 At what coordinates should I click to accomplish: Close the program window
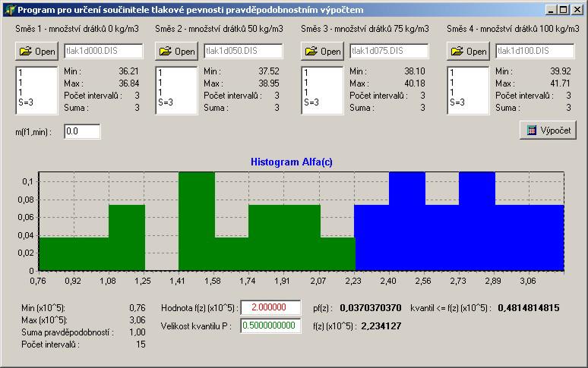click(577, 10)
